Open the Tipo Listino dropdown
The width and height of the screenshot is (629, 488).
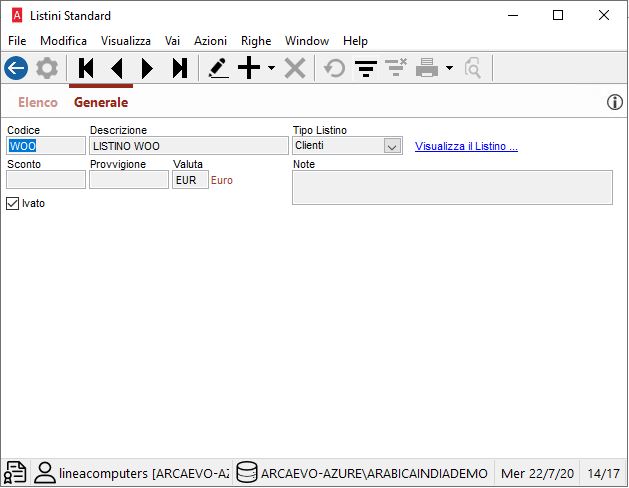coord(391,146)
